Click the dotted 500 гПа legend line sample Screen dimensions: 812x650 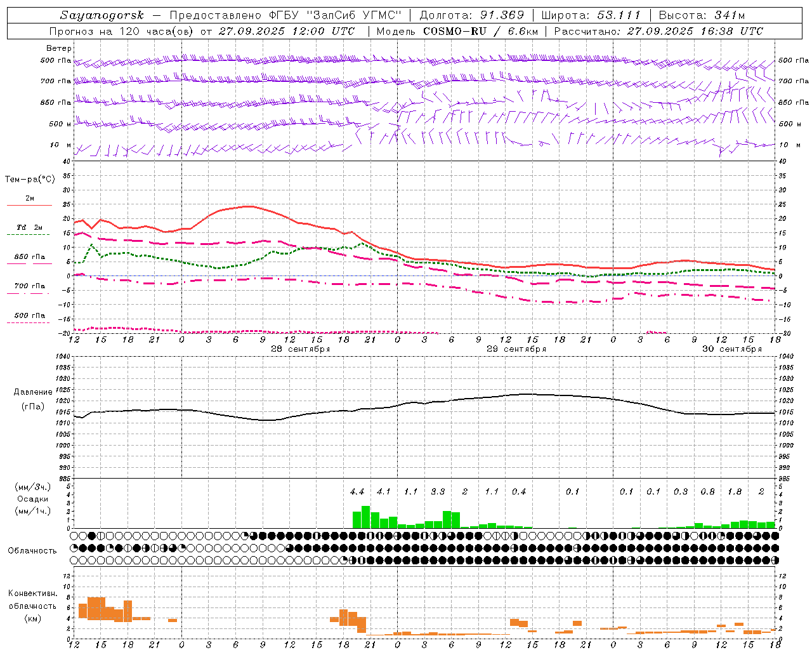click(30, 322)
